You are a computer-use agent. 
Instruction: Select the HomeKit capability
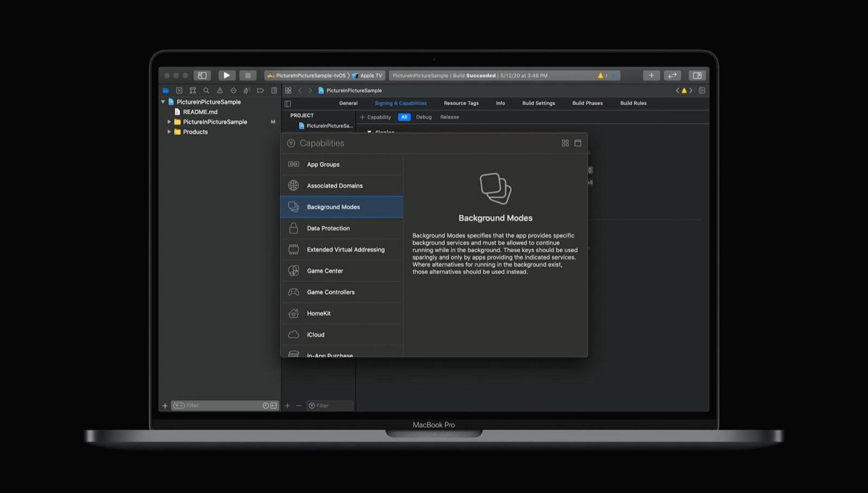[x=342, y=313]
